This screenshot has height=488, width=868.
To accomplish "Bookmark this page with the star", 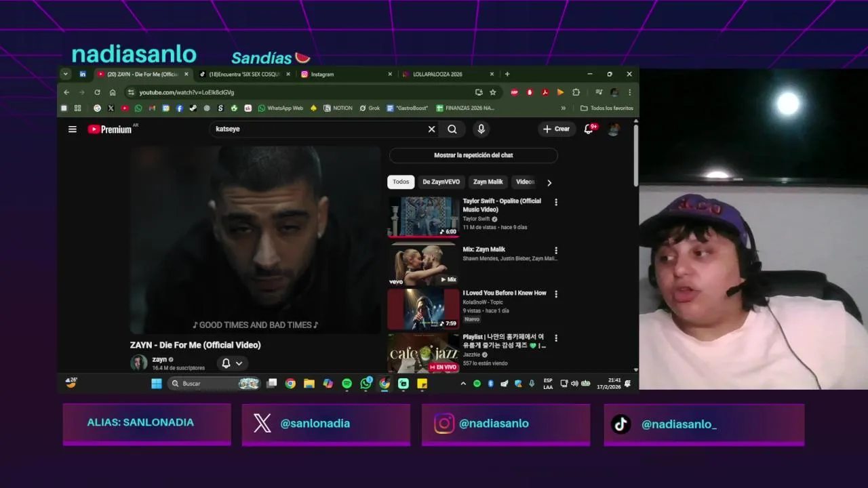I will pos(493,92).
